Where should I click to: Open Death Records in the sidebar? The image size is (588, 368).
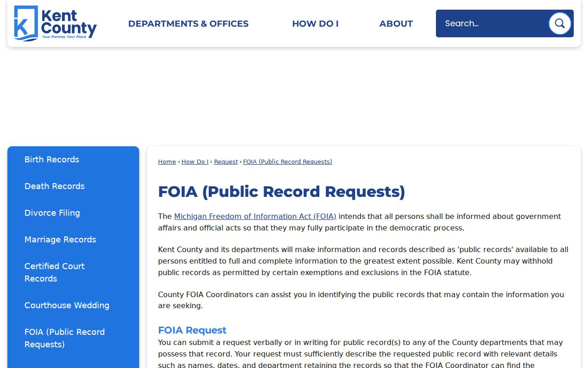point(55,186)
